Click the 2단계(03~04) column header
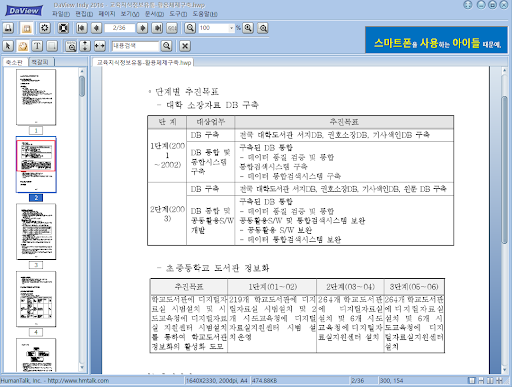Image resolution: width=512 pixels, height=387 pixels. click(350, 287)
